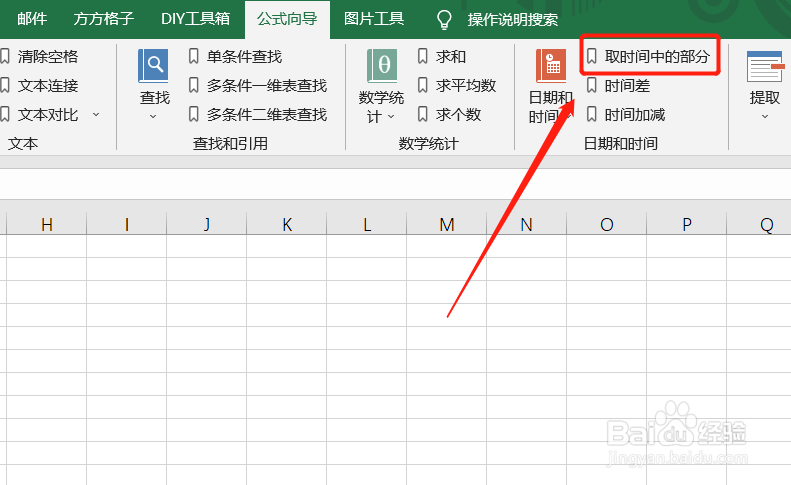Open the 图片工具 tab
791x485 pixels.
(374, 19)
